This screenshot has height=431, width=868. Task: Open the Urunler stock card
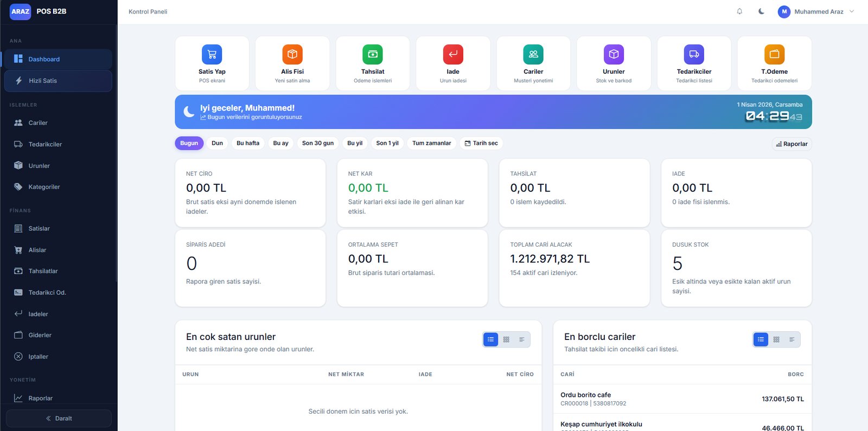pos(614,63)
